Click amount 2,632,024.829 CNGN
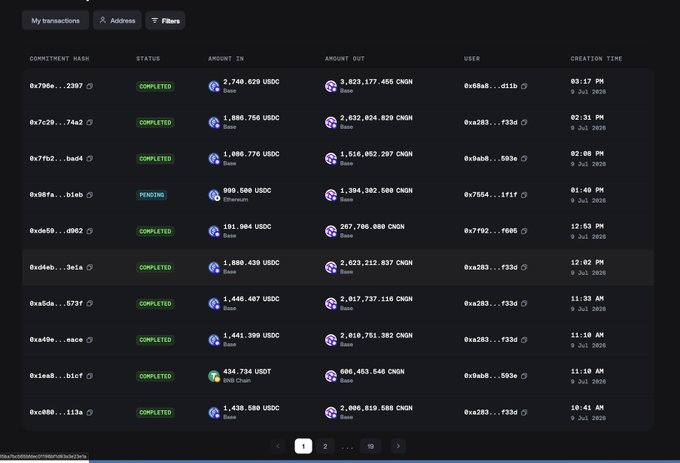Viewport: 680px width, 463px height. coord(376,117)
